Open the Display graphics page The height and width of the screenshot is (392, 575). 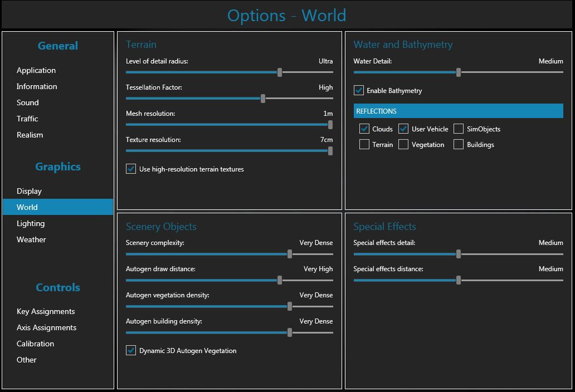pos(29,191)
